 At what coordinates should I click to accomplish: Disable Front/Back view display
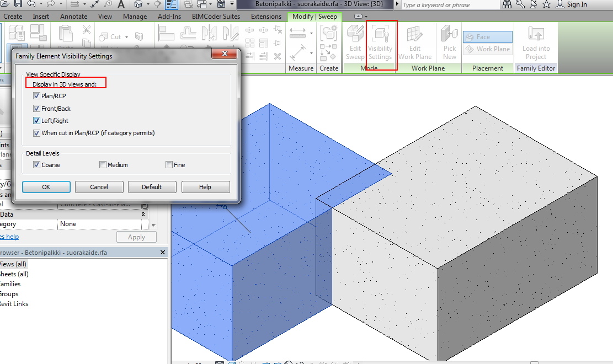pyautogui.click(x=36, y=109)
